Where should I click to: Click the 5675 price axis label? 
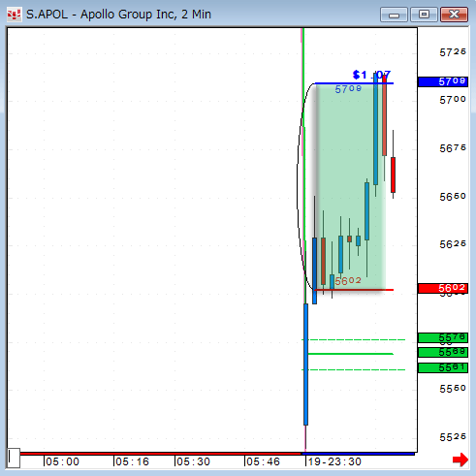(453, 148)
